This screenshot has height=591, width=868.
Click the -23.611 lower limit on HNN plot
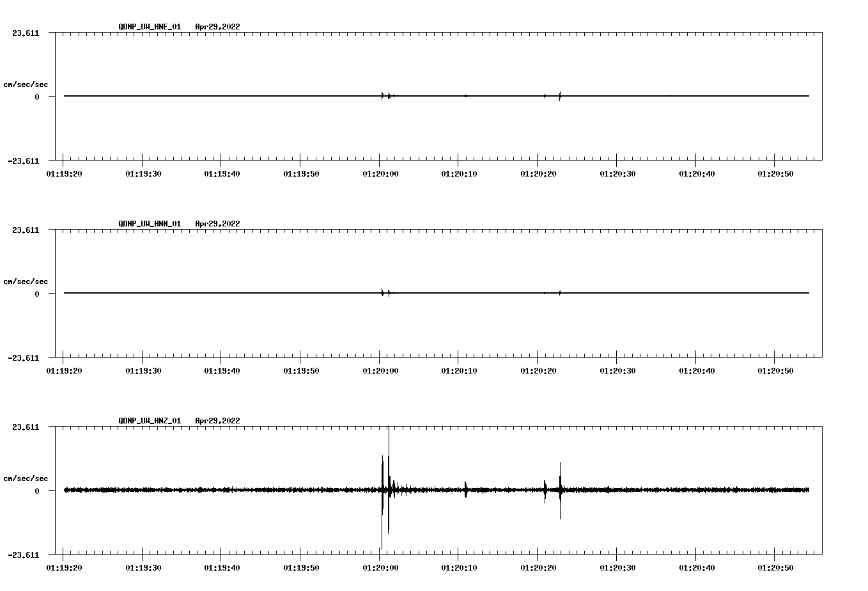(x=23, y=358)
